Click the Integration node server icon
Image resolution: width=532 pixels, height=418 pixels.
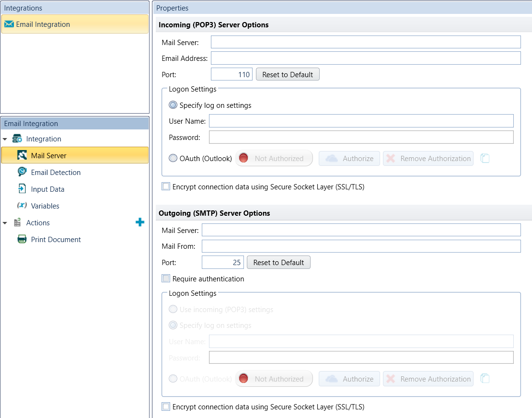[17, 139]
